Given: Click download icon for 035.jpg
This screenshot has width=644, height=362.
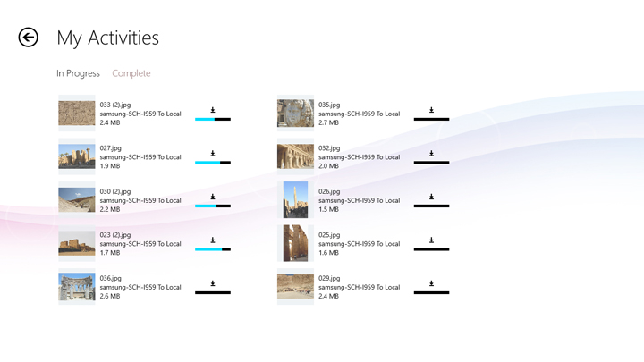Looking at the screenshot, I should click(431, 111).
